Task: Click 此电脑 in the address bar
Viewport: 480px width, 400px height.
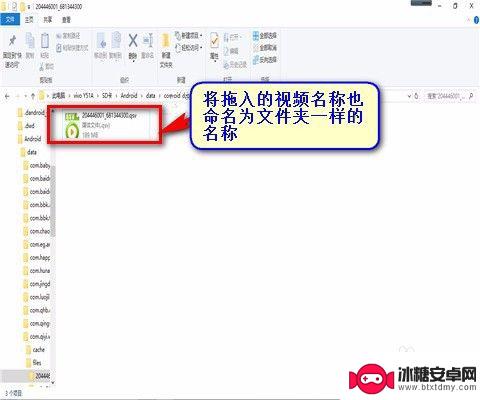Action: point(58,96)
